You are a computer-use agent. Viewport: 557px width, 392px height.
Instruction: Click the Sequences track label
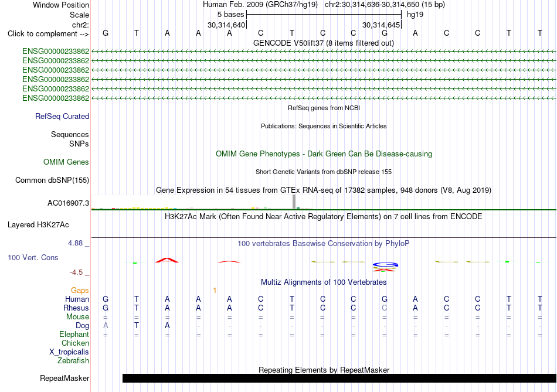point(70,134)
